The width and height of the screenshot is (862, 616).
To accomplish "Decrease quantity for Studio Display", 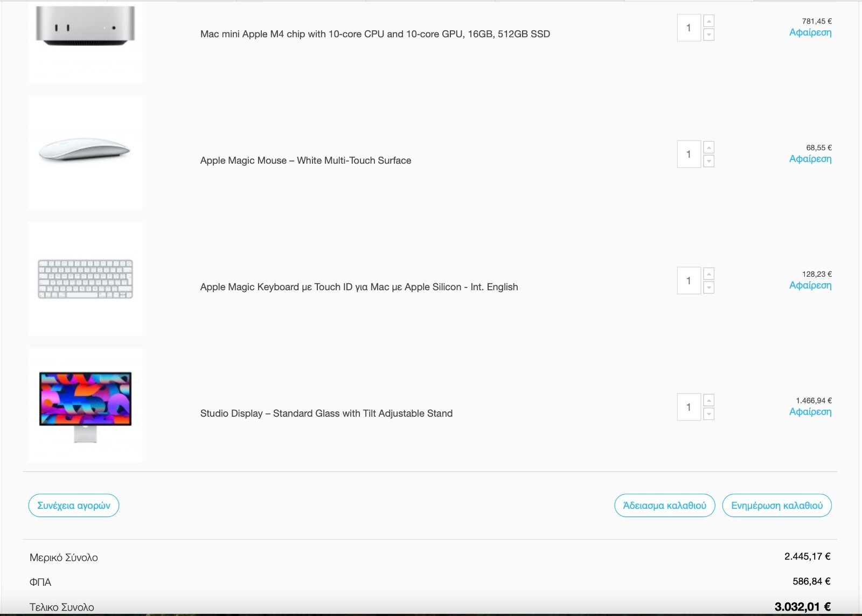I will [x=709, y=414].
